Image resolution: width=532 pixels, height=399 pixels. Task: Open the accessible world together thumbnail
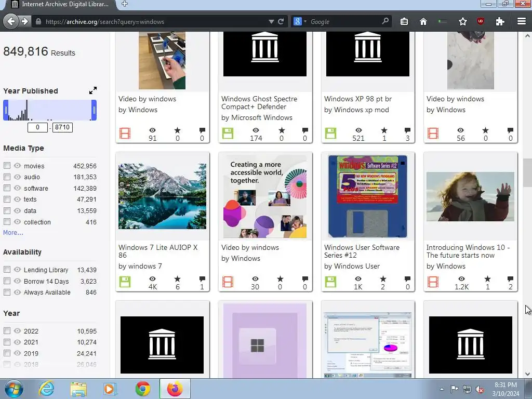click(x=265, y=196)
